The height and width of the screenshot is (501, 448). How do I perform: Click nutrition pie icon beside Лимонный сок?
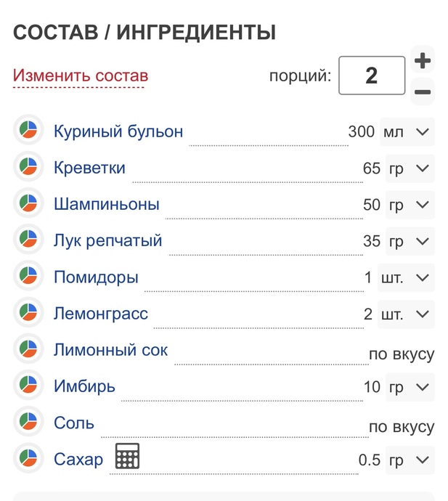[x=28, y=349]
